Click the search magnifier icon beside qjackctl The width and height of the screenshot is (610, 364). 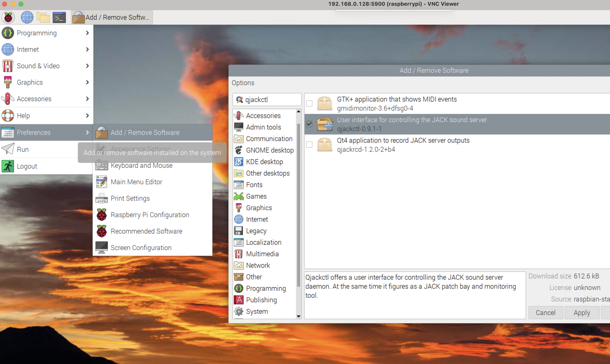[239, 100]
